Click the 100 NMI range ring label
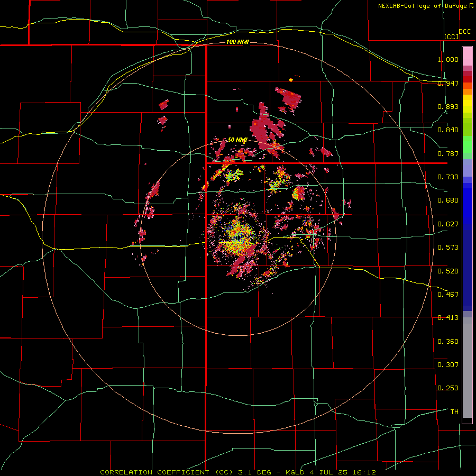 click(237, 42)
